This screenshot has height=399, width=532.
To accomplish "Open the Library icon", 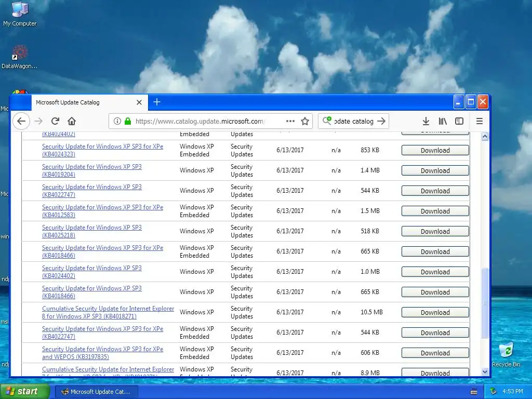I will click(x=443, y=121).
